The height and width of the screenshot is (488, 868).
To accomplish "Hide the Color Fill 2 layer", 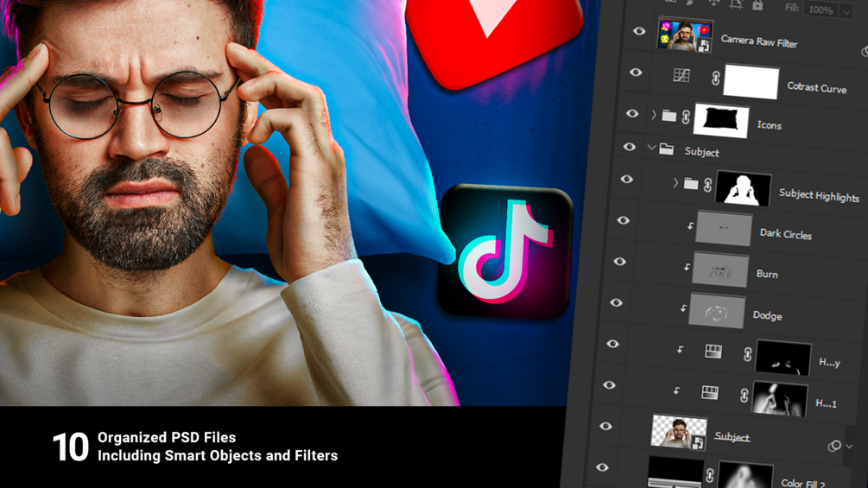I will (x=602, y=467).
